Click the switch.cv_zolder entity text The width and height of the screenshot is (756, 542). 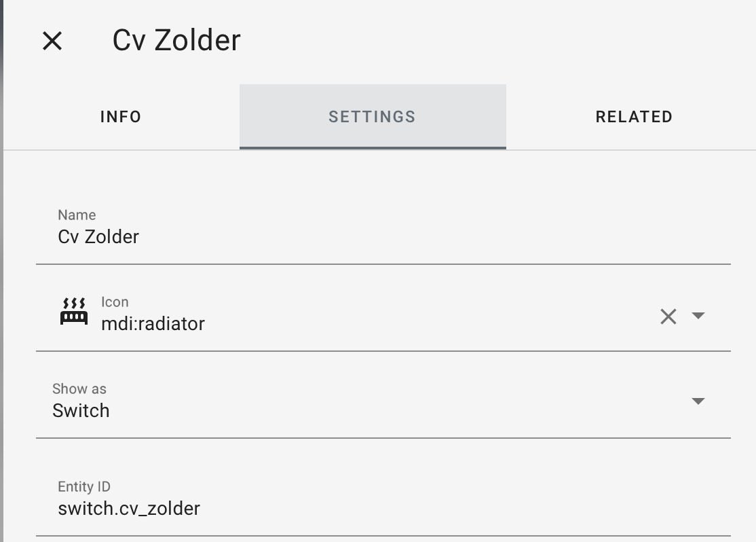click(129, 509)
